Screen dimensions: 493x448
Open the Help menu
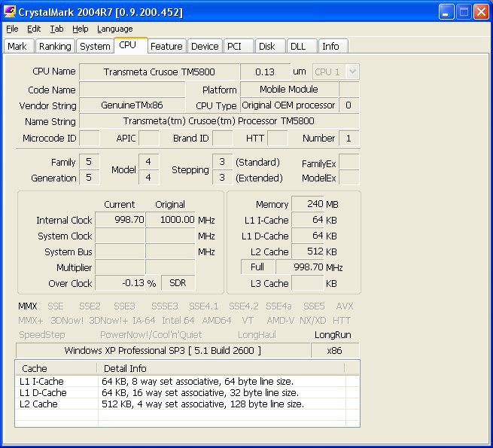(81, 29)
